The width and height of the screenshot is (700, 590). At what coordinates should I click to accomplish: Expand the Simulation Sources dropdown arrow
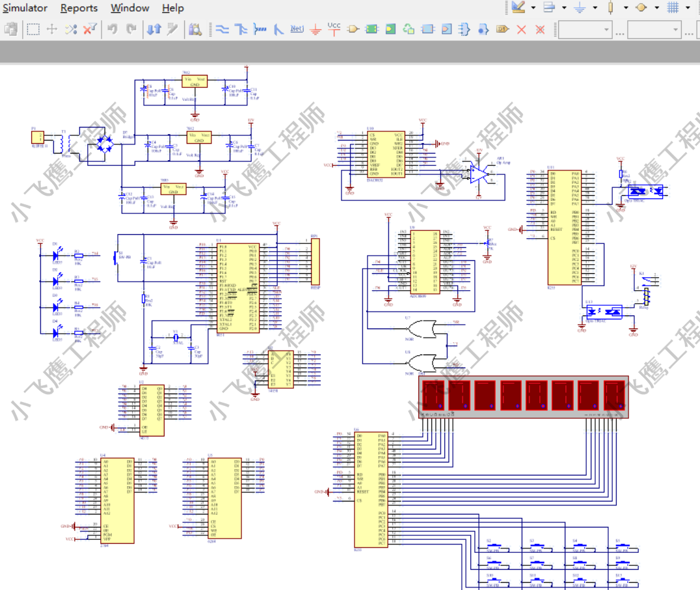click(656, 8)
